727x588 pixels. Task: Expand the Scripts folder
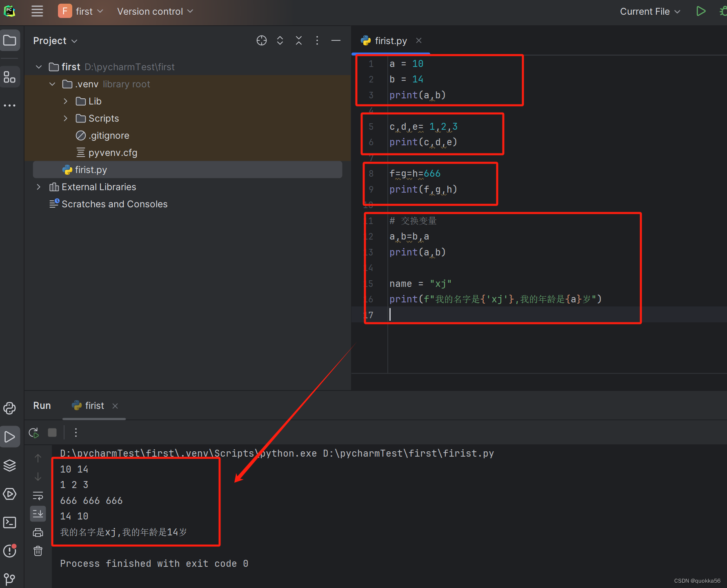66,118
